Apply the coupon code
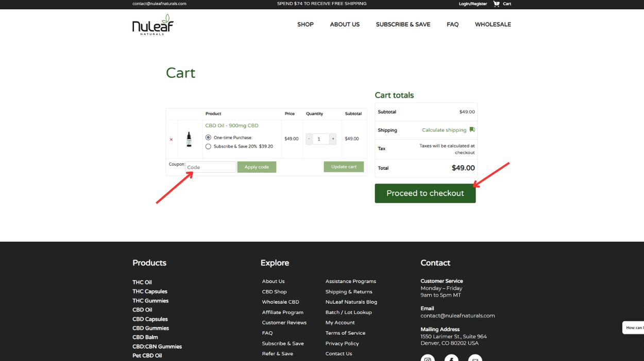The image size is (644, 361). point(257,167)
